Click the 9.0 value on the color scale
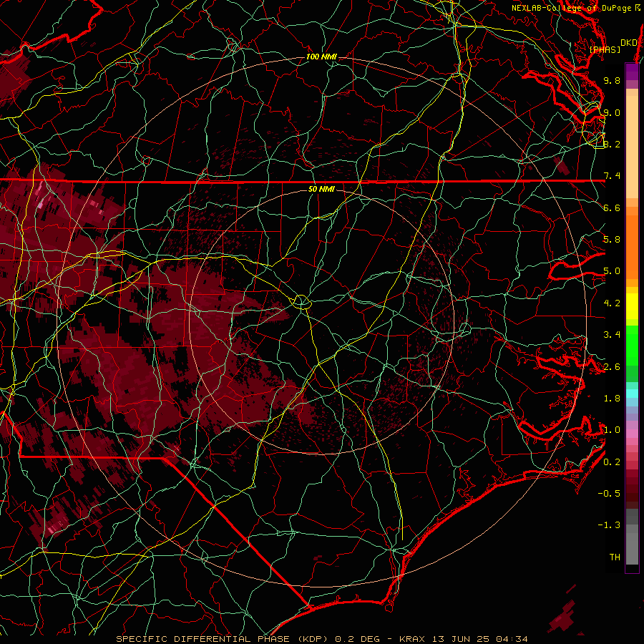The height and width of the screenshot is (644, 644). (x=612, y=112)
